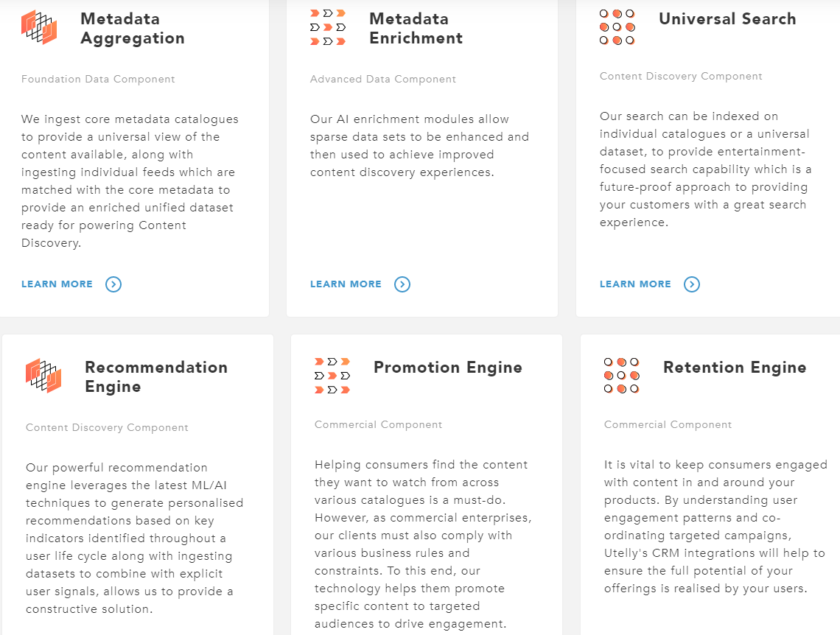
Task: Select the Recommendation Engine heading
Action: click(156, 377)
